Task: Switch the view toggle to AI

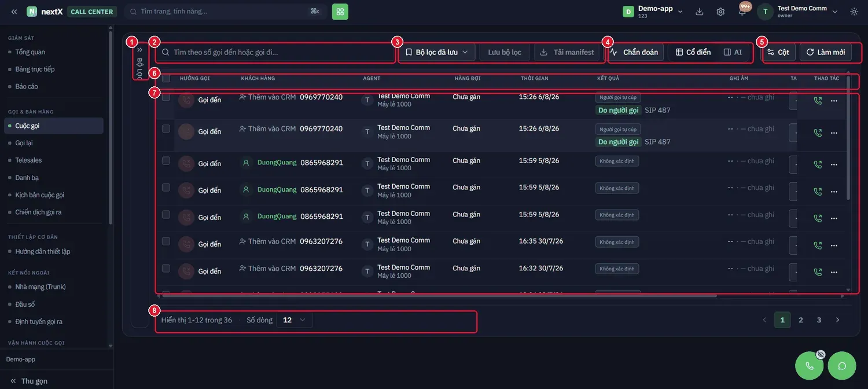Action: tap(733, 52)
